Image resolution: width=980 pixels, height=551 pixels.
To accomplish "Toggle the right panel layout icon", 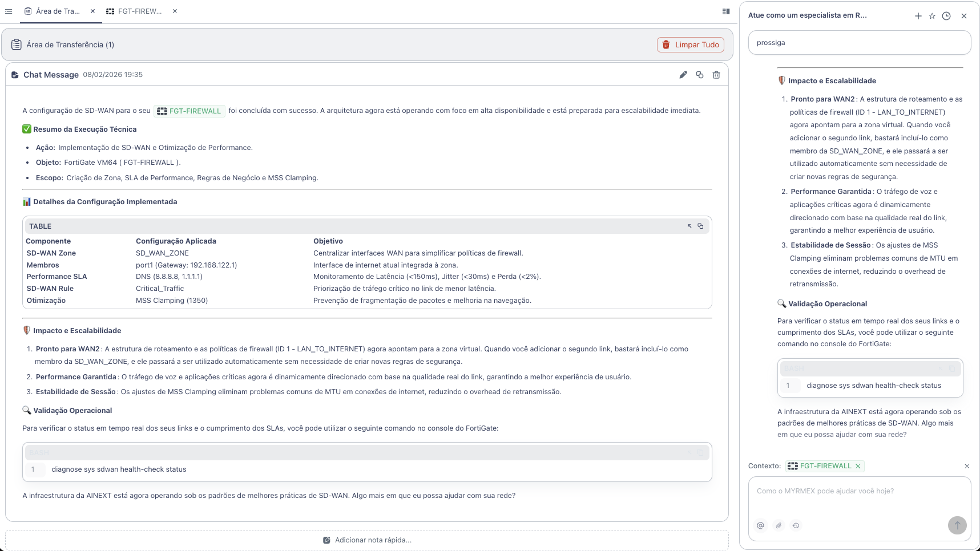I will 725,11.
